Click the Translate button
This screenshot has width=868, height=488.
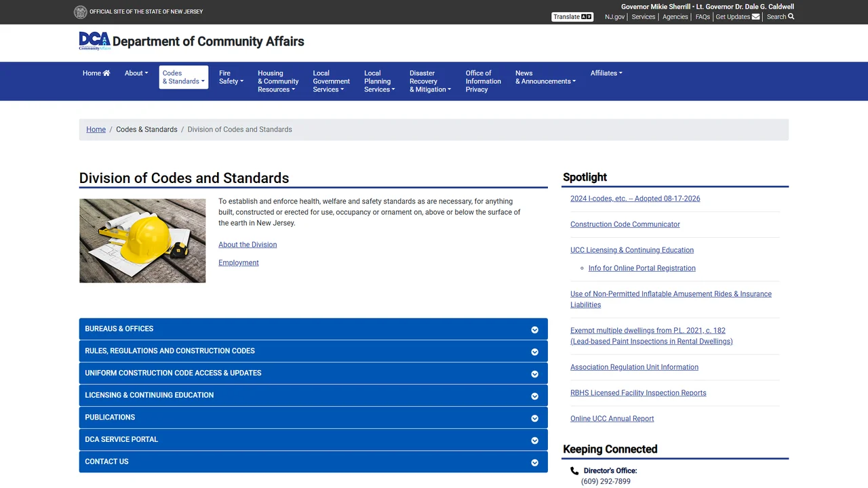point(572,17)
